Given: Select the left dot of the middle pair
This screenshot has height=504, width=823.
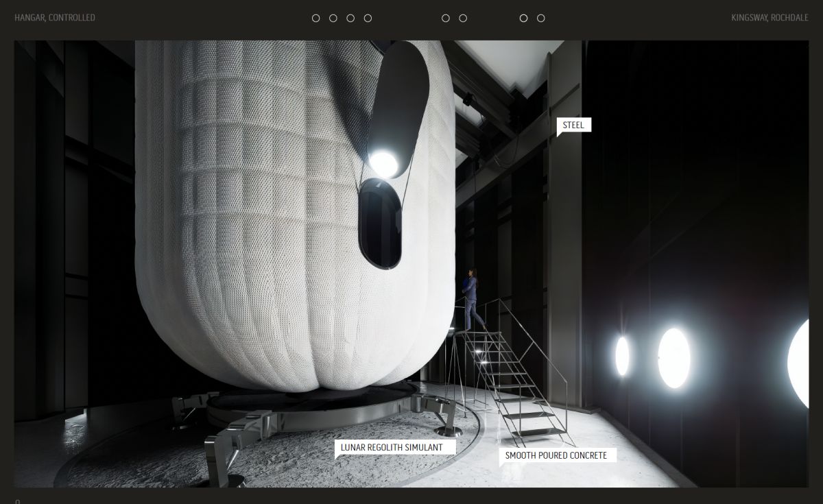Looking at the screenshot, I should pos(446,18).
